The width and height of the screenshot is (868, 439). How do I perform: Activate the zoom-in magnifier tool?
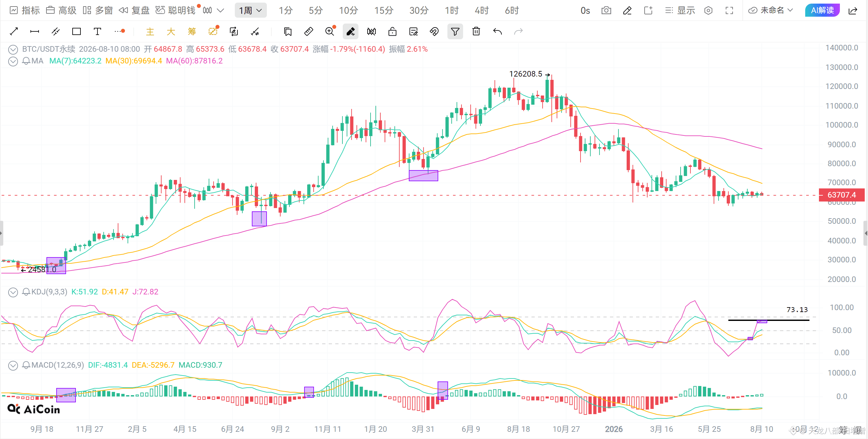click(x=330, y=31)
